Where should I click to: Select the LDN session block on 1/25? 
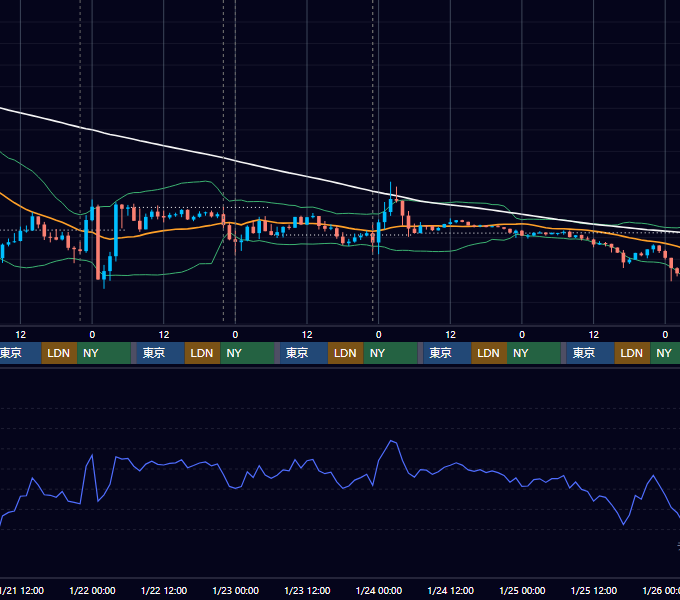[x=632, y=353]
